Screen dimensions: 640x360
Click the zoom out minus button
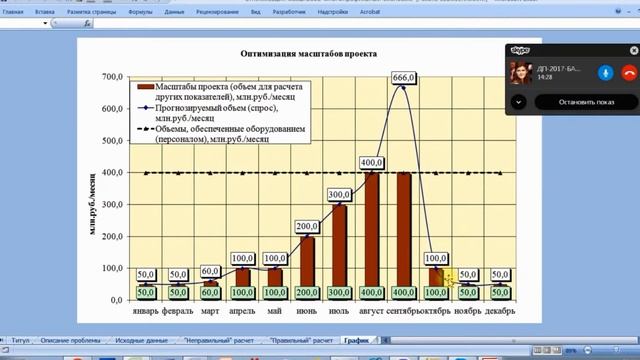click(x=587, y=351)
